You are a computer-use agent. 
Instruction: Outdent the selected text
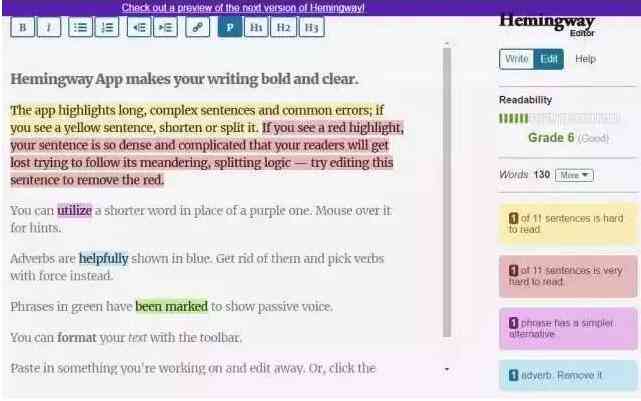pyautogui.click(x=139, y=27)
